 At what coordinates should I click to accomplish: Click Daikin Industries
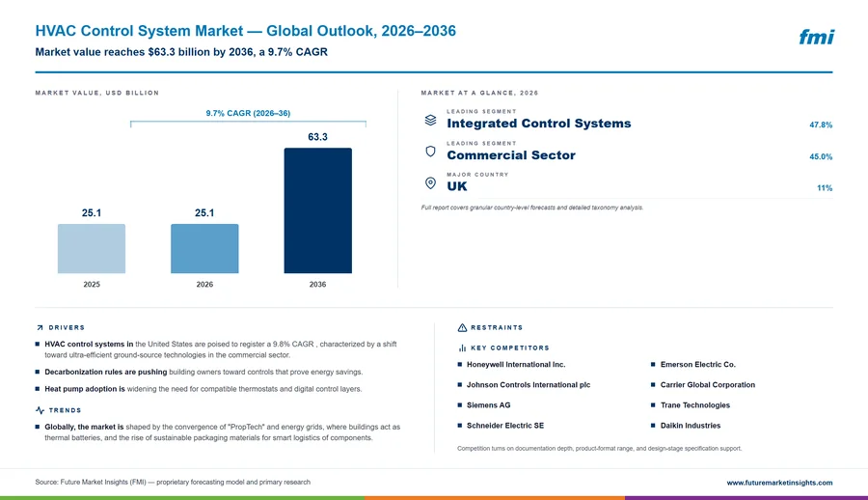click(x=691, y=426)
